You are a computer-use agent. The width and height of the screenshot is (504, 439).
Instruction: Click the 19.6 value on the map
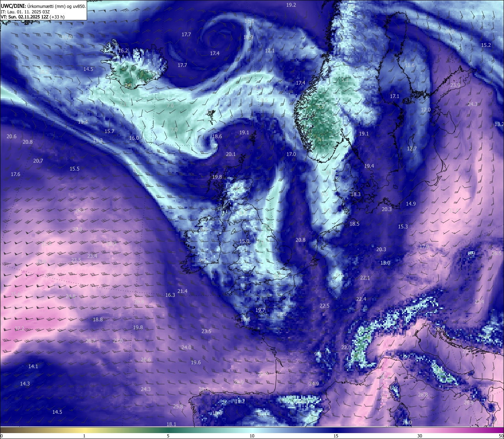[196, 362]
